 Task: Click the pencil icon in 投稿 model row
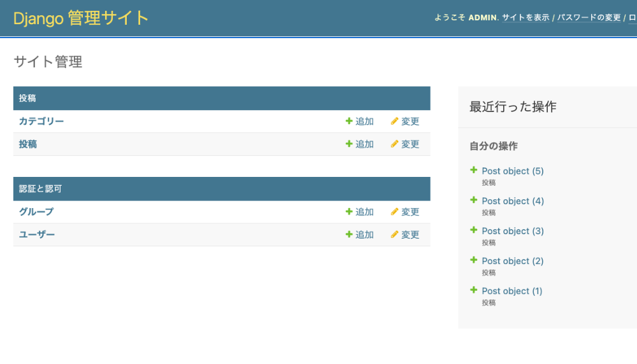[394, 144]
